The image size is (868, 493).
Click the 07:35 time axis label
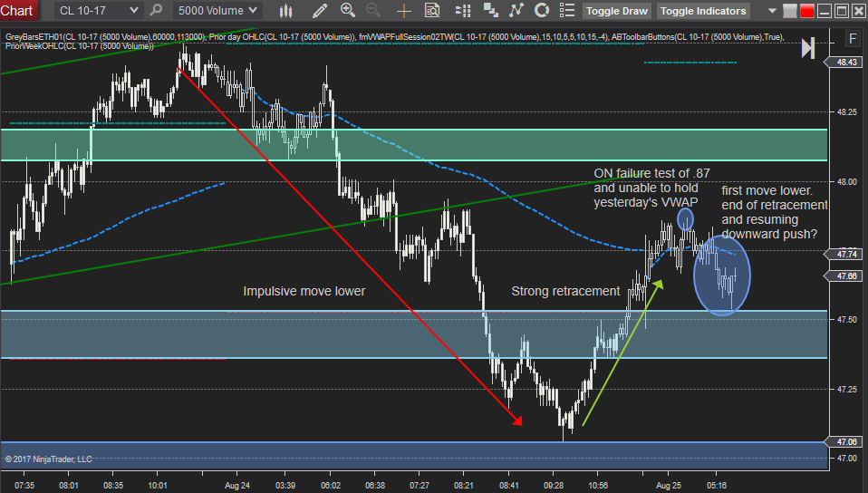coord(24,485)
